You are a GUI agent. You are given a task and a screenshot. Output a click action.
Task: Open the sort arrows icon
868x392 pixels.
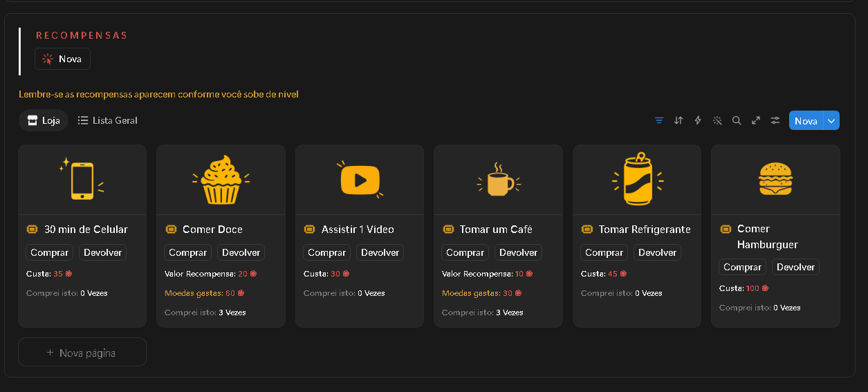(678, 120)
